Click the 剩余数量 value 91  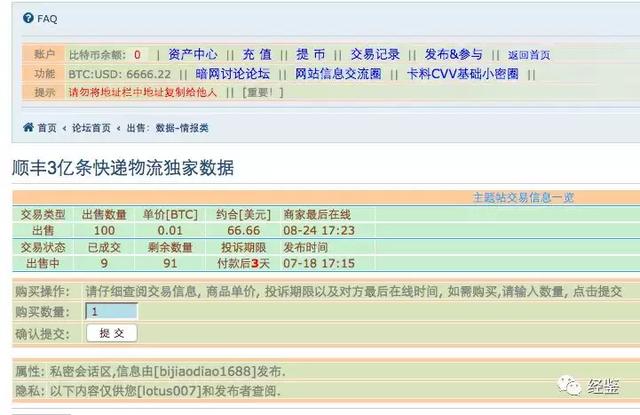(x=170, y=263)
